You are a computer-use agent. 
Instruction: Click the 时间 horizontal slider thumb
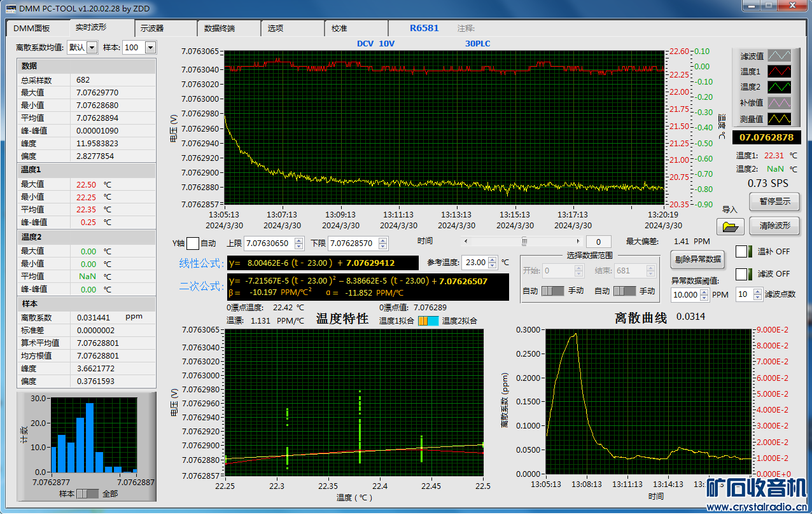click(x=524, y=242)
